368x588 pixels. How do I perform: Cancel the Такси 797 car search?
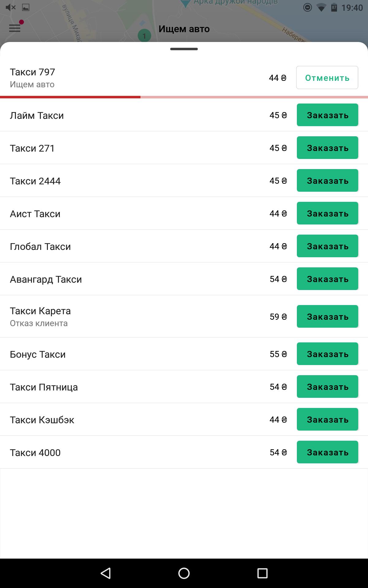pyautogui.click(x=327, y=78)
